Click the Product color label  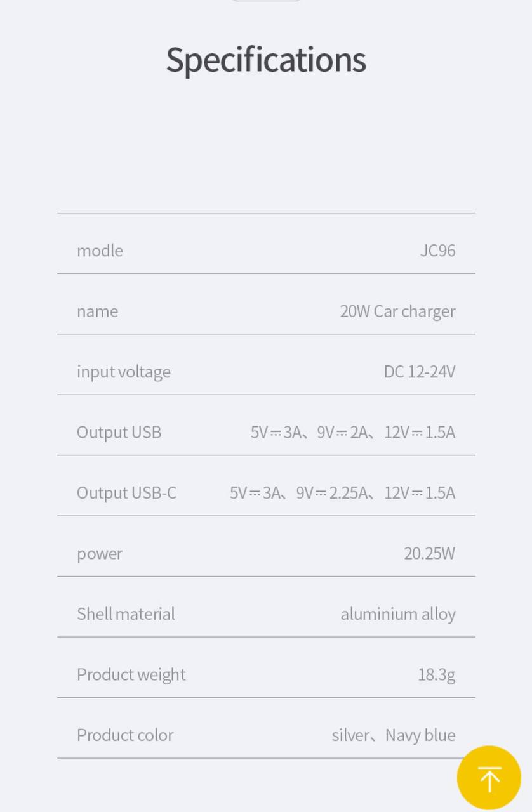coord(125,735)
